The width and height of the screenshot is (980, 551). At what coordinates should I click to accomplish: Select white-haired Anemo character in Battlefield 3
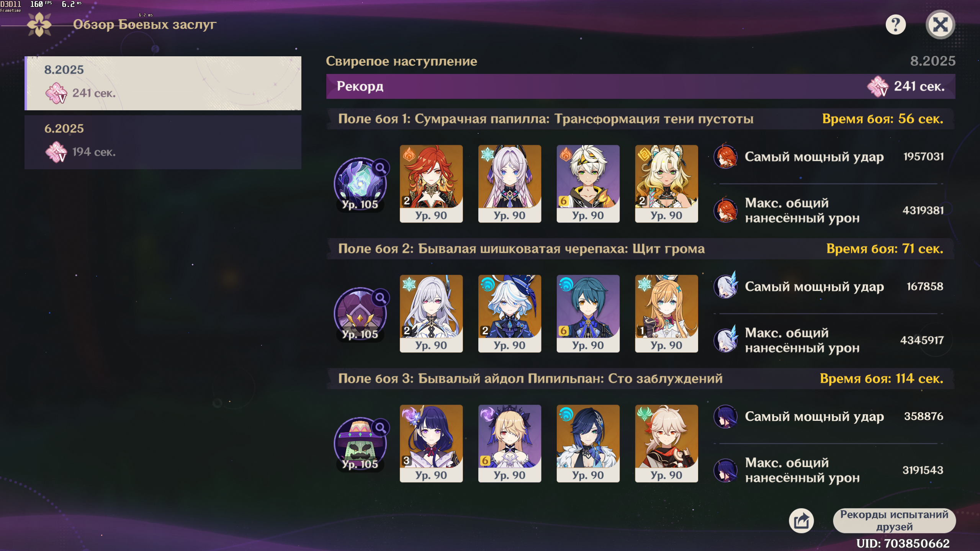coord(666,443)
